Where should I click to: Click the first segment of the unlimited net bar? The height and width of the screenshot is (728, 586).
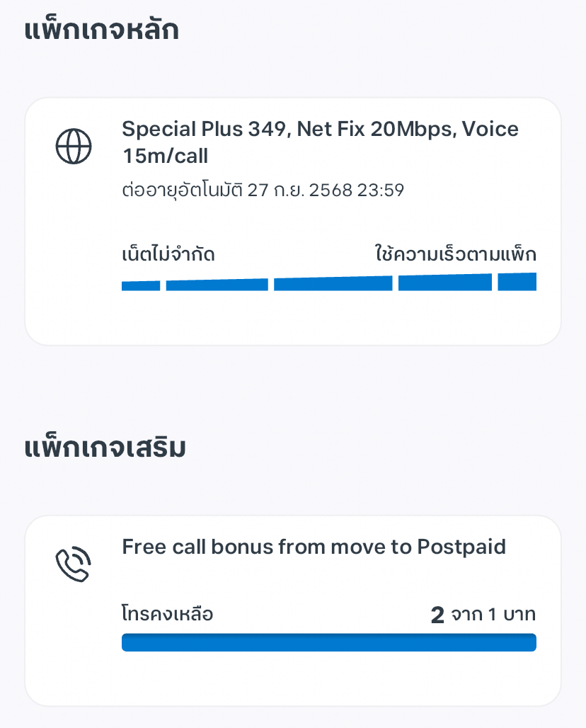point(141,285)
